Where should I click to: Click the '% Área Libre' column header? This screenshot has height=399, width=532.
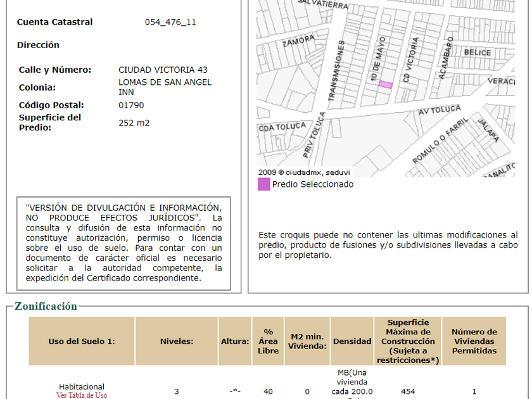[268, 341]
